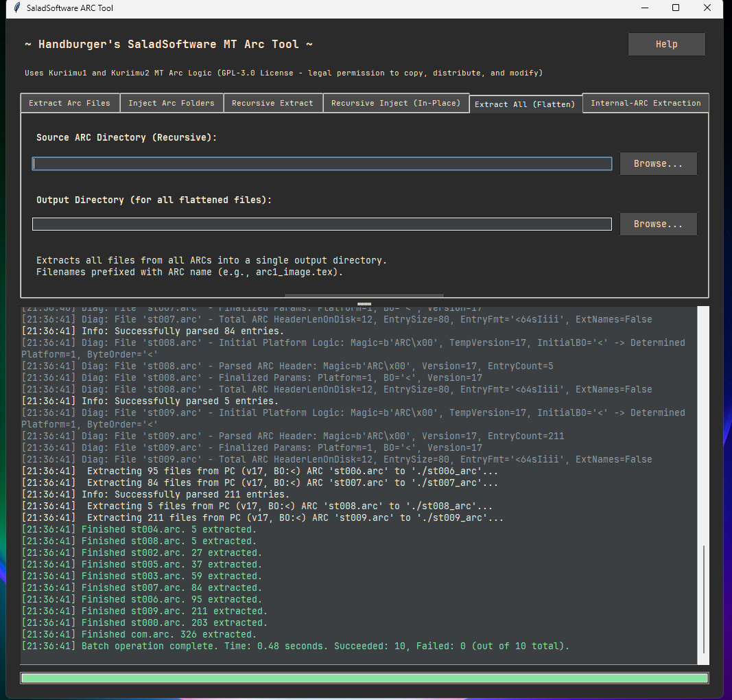Viewport: 732px width, 700px height.
Task: Browse for the Output Directory
Action: pos(658,224)
